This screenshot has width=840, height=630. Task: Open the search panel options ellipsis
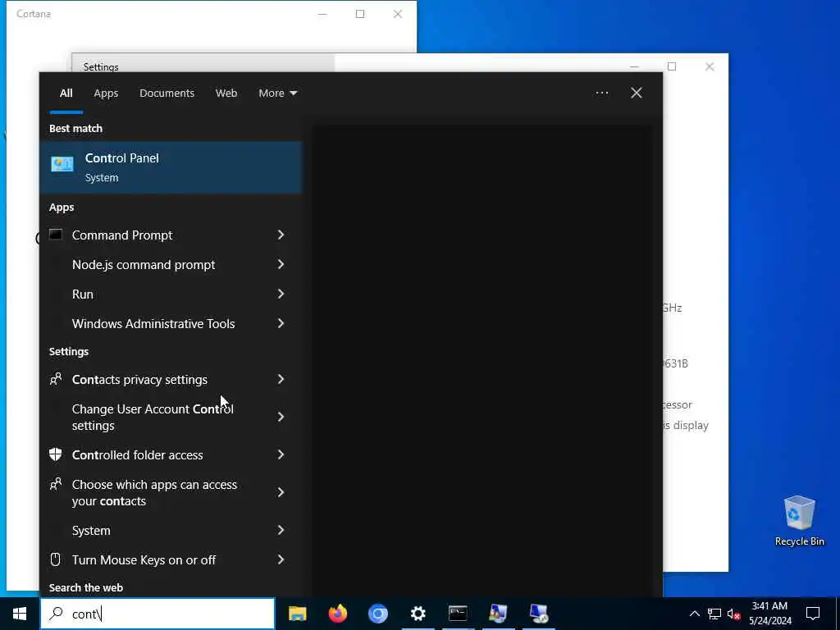pyautogui.click(x=601, y=93)
